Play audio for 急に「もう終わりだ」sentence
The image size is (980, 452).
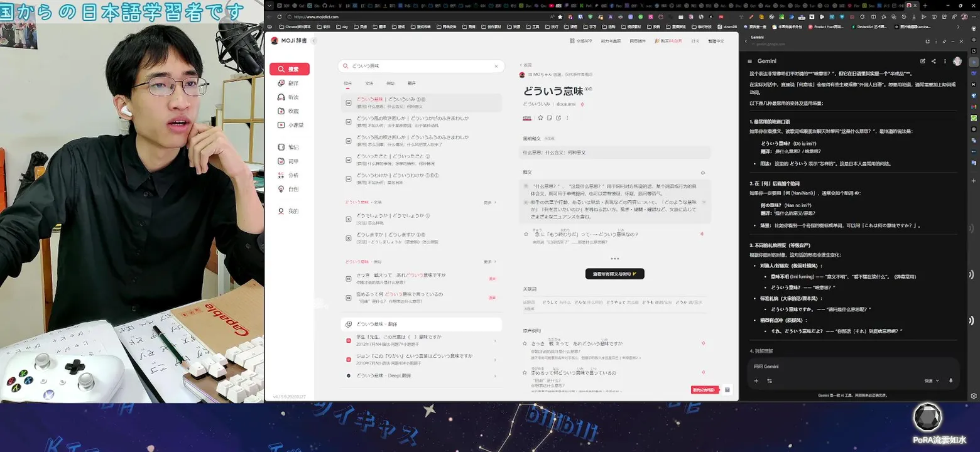(x=702, y=234)
